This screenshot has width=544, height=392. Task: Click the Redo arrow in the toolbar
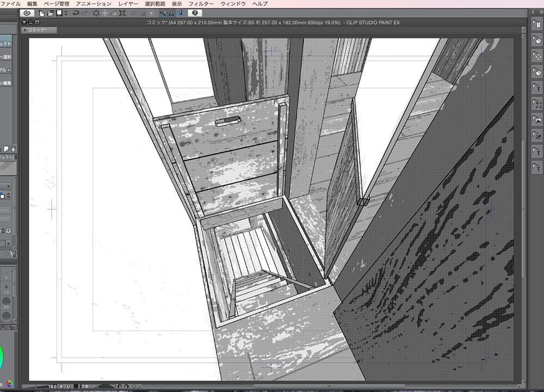pyautogui.click(x=85, y=14)
